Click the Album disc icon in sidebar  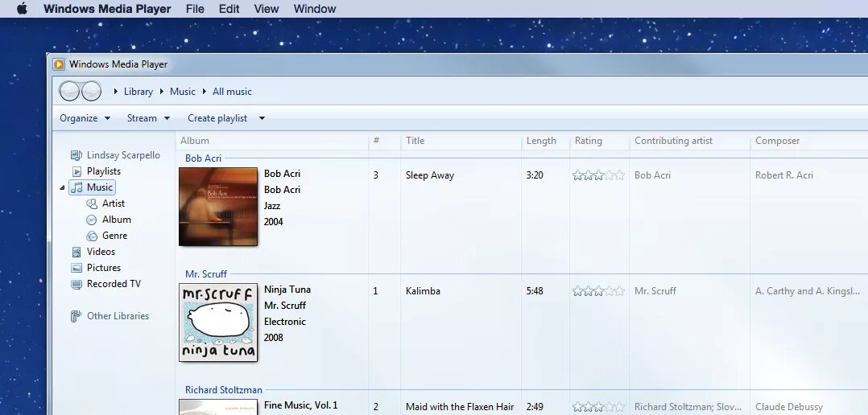pyautogui.click(x=92, y=220)
